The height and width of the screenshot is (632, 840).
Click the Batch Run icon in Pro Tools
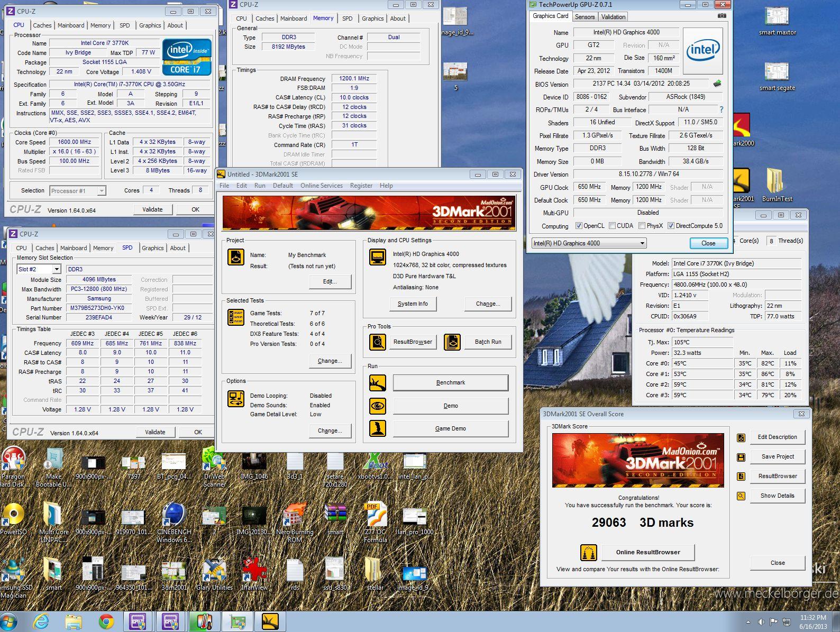452,342
